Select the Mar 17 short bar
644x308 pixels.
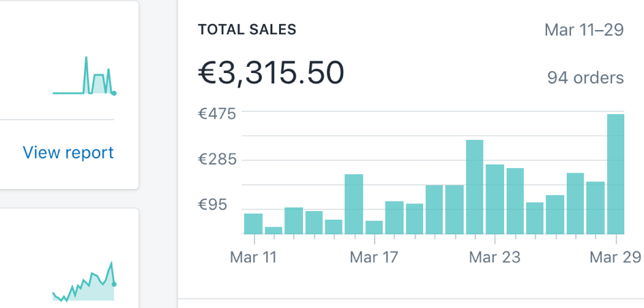click(x=374, y=227)
